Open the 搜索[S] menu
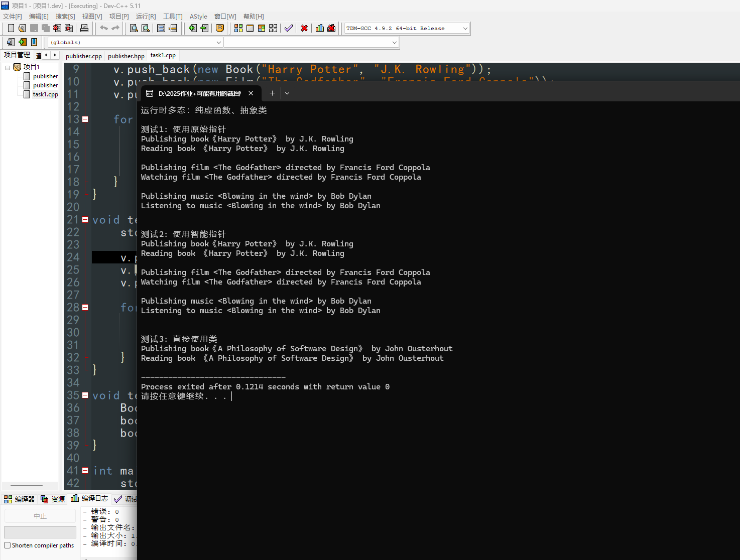The height and width of the screenshot is (560, 740). (x=65, y=17)
